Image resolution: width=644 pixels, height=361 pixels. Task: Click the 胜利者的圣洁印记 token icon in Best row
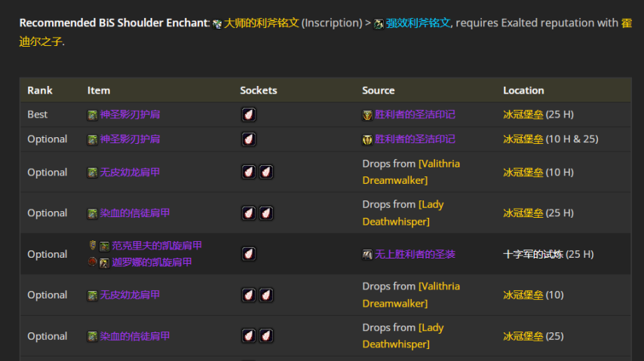click(x=367, y=115)
